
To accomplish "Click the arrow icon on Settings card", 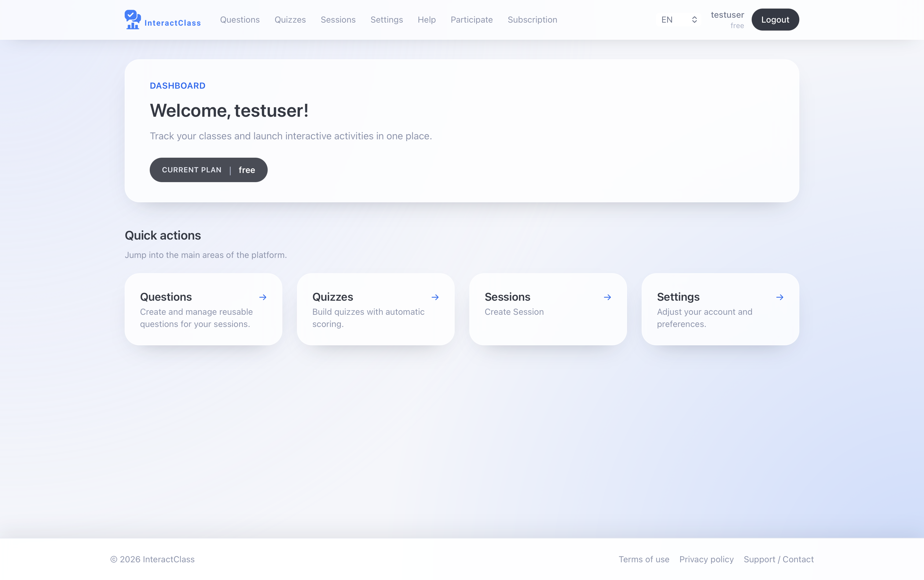I will [779, 297].
